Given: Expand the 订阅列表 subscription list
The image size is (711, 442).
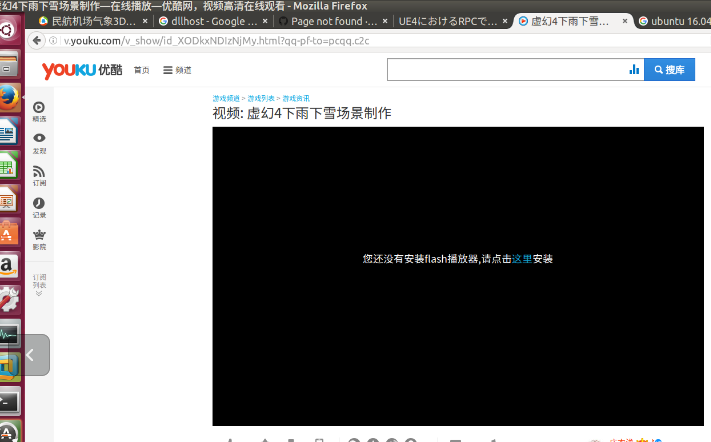Looking at the screenshot, I should [x=39, y=285].
